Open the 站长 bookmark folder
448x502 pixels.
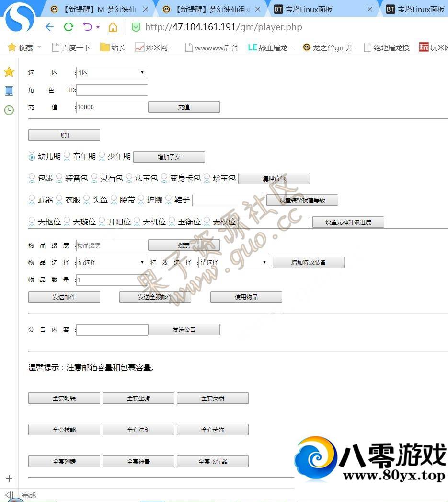coord(113,47)
